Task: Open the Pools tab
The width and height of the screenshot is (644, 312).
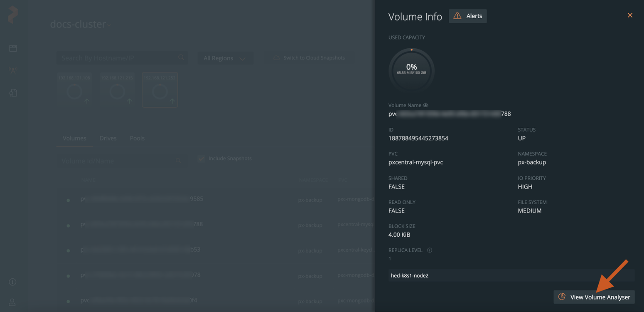Action: tap(137, 138)
